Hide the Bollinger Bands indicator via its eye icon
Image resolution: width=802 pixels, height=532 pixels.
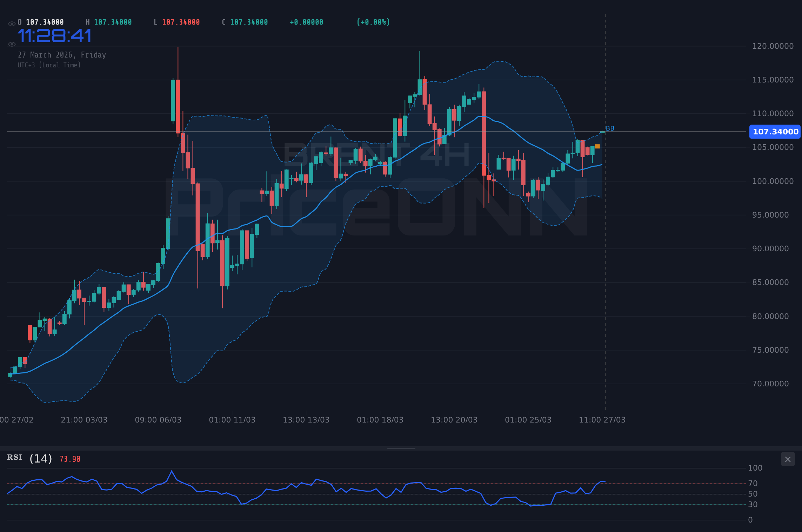12,44
